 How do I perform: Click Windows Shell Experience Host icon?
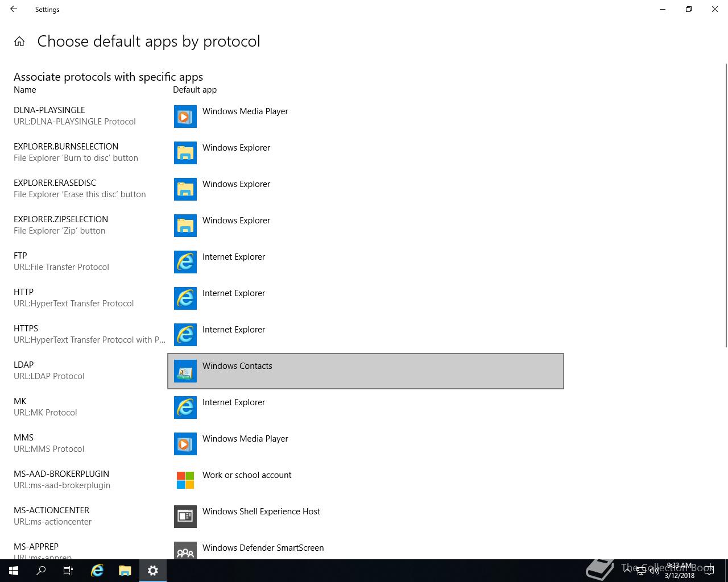pyautogui.click(x=185, y=517)
